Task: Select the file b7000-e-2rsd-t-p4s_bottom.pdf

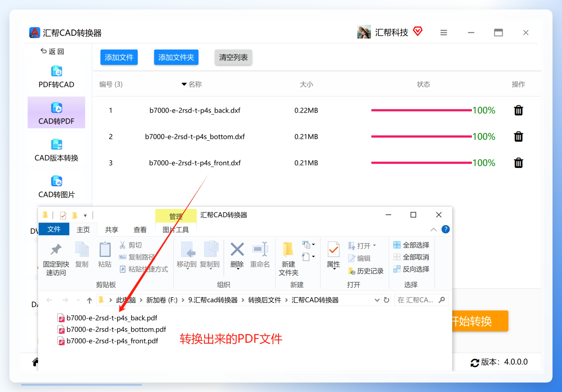Action: (x=112, y=330)
